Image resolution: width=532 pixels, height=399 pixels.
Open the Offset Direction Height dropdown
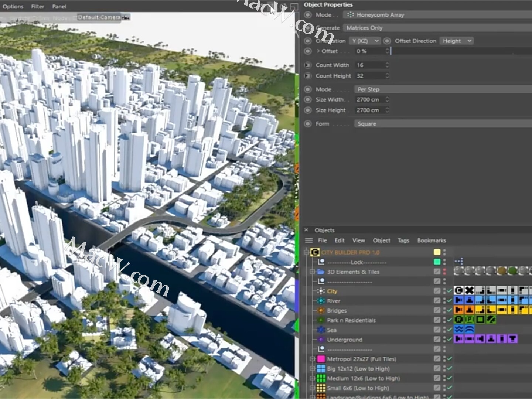[x=457, y=41]
